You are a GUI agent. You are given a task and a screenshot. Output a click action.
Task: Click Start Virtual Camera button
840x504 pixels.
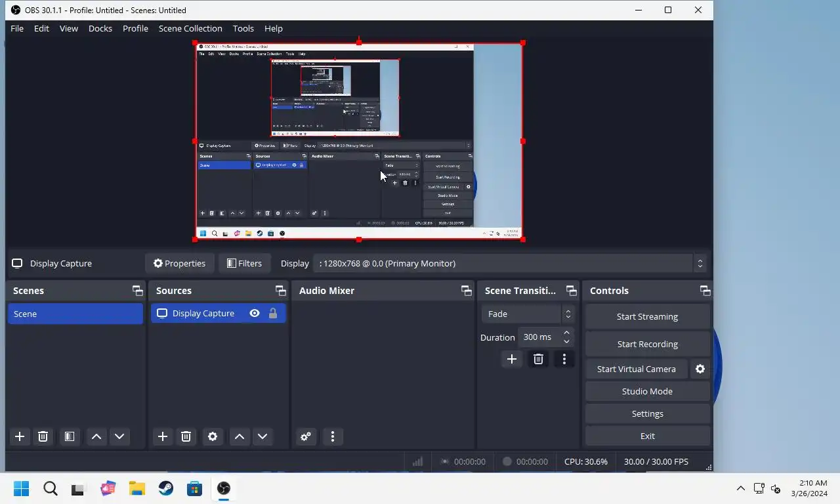(636, 369)
